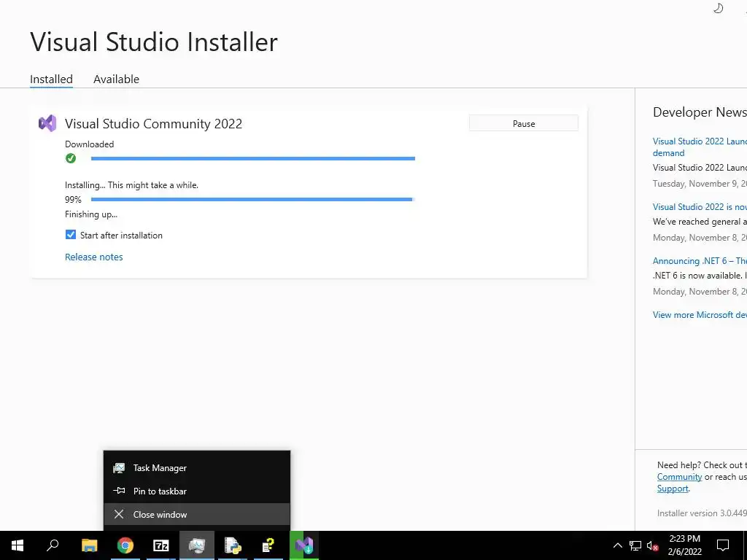Open Visual Studio 2022 general availability news
This screenshot has height=560, width=747.
[700, 206]
